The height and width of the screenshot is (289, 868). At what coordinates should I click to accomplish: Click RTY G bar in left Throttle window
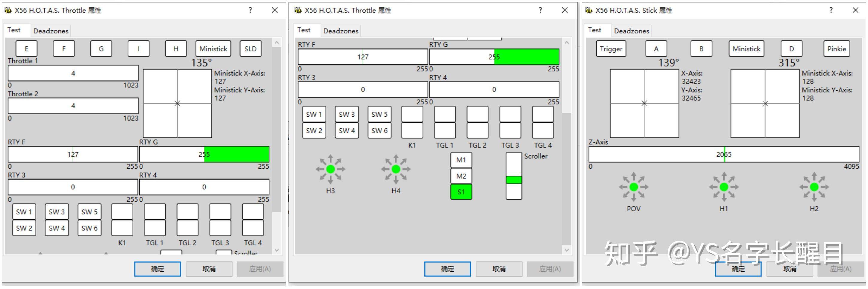[x=204, y=154]
